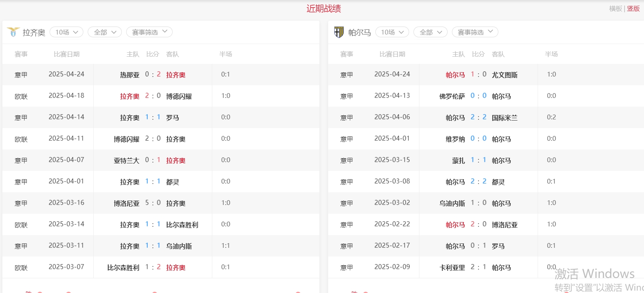This screenshot has height=293, width=644.
Task: Switch to 竖版 vertical layout
Action: click(633, 9)
